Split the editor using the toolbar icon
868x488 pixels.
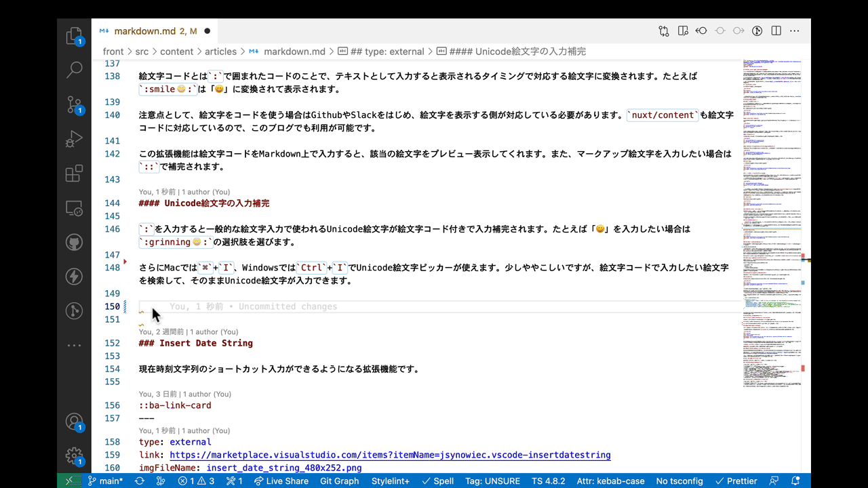pos(775,30)
